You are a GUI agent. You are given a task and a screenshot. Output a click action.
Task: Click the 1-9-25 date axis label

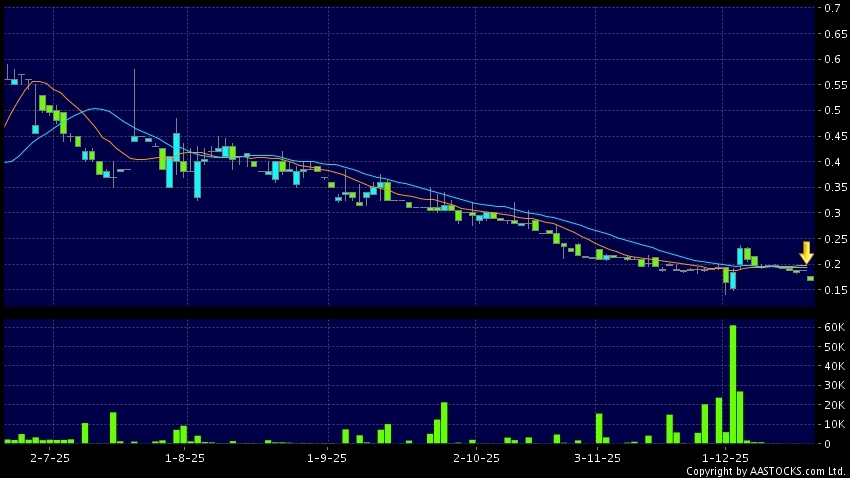[326, 457]
